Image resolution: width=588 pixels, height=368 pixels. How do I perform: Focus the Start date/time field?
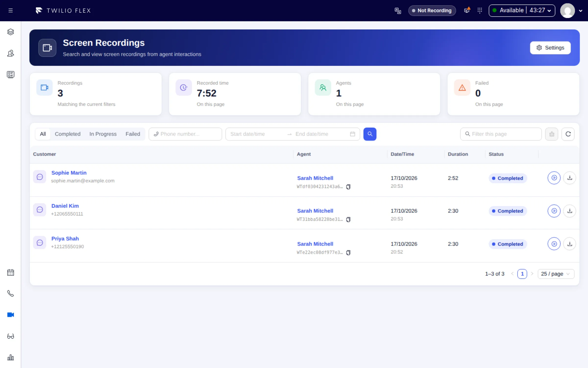click(x=256, y=134)
